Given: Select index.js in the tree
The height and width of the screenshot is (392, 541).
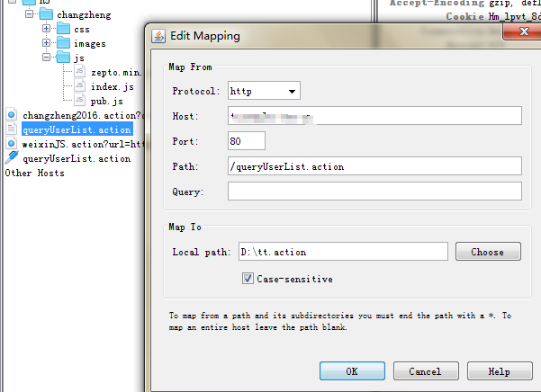Looking at the screenshot, I should 113,87.
